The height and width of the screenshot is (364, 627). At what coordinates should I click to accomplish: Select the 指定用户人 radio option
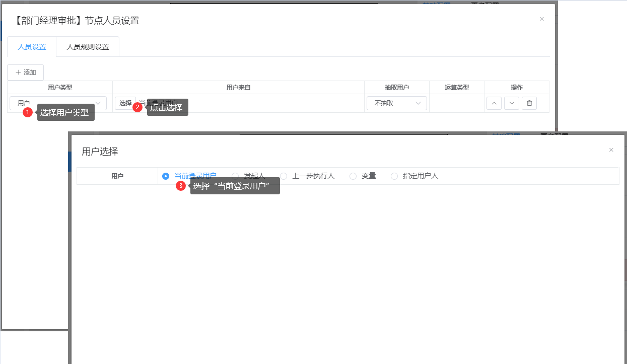[414, 176]
